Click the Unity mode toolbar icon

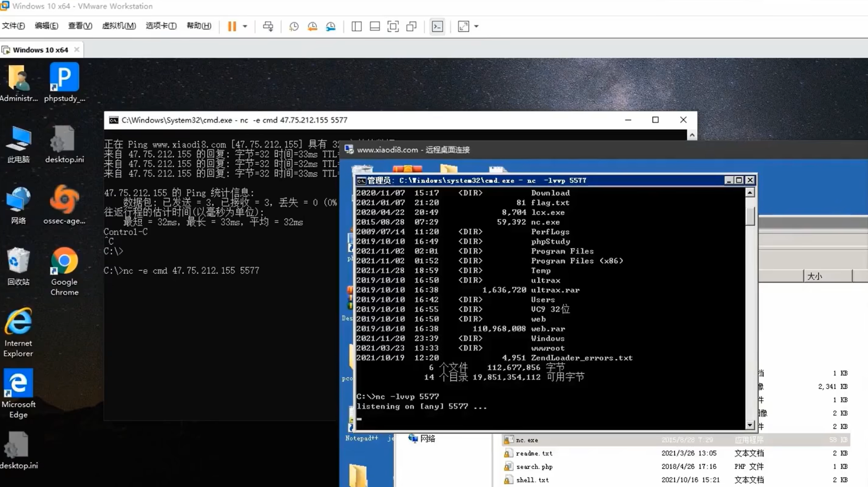click(411, 26)
